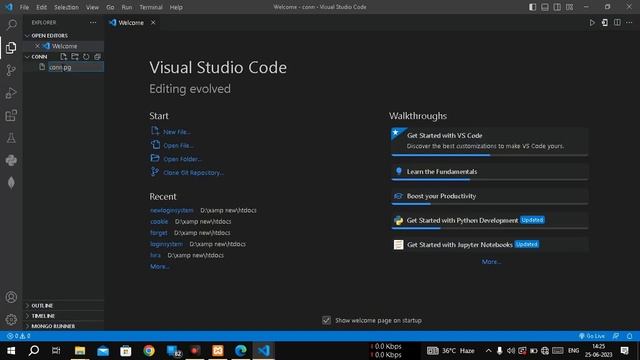Open the View menu
The image size is (640, 360).
(x=92, y=7)
